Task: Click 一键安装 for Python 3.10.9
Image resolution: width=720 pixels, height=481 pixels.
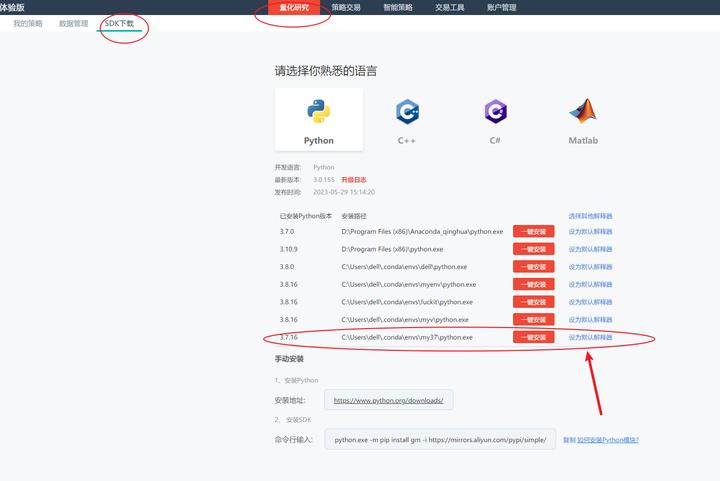Action: coord(534,249)
